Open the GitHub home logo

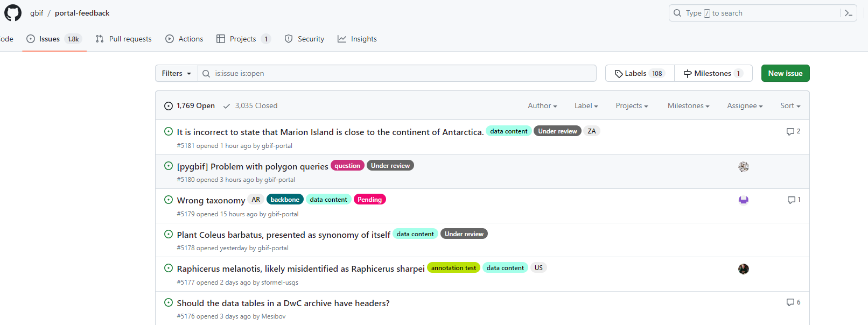pos(13,13)
